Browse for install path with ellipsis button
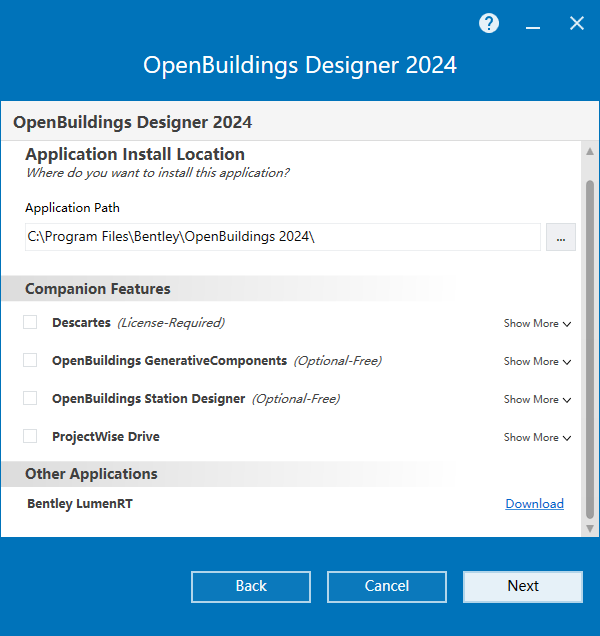This screenshot has height=636, width=600. (x=561, y=237)
